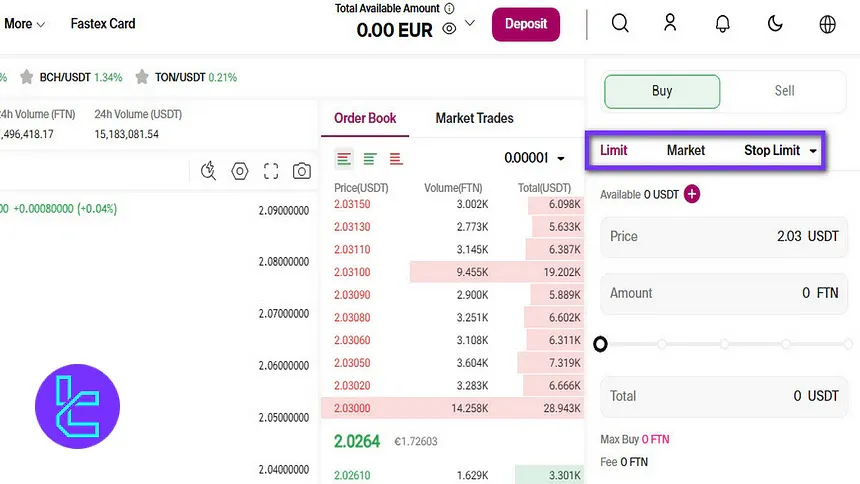The width and height of the screenshot is (860, 484).
Task: Click info icon beside Total Available Amount
Action: pos(449,8)
